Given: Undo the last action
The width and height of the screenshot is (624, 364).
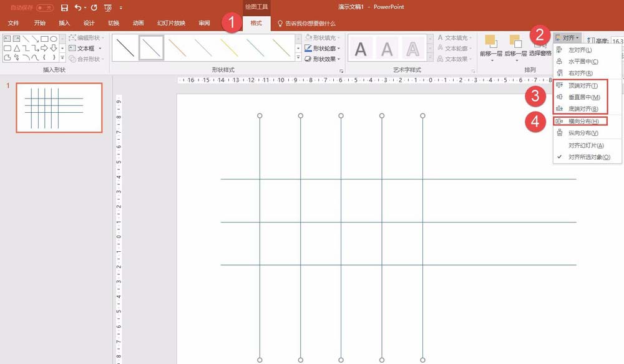Looking at the screenshot, I should click(x=77, y=7).
